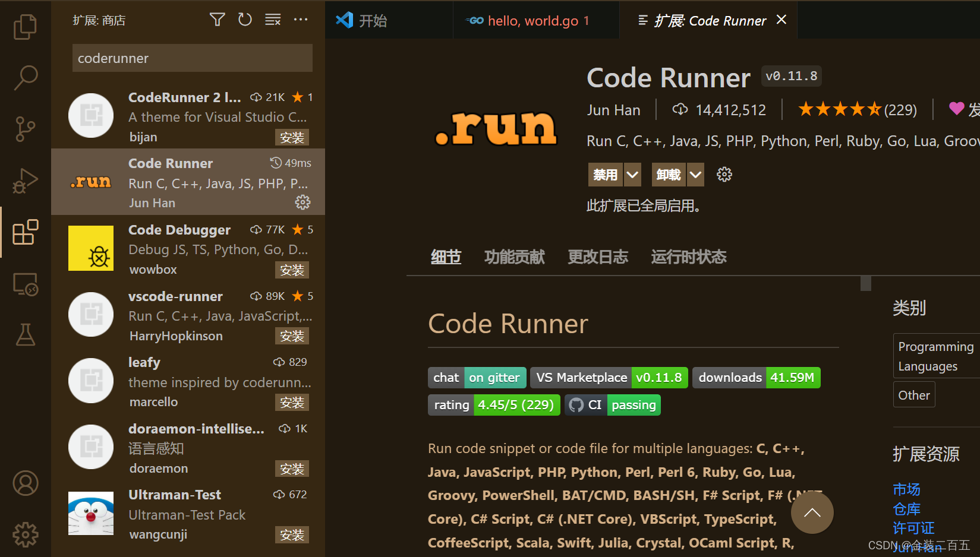Open the CI passing badge
980x557 pixels.
[x=613, y=405]
